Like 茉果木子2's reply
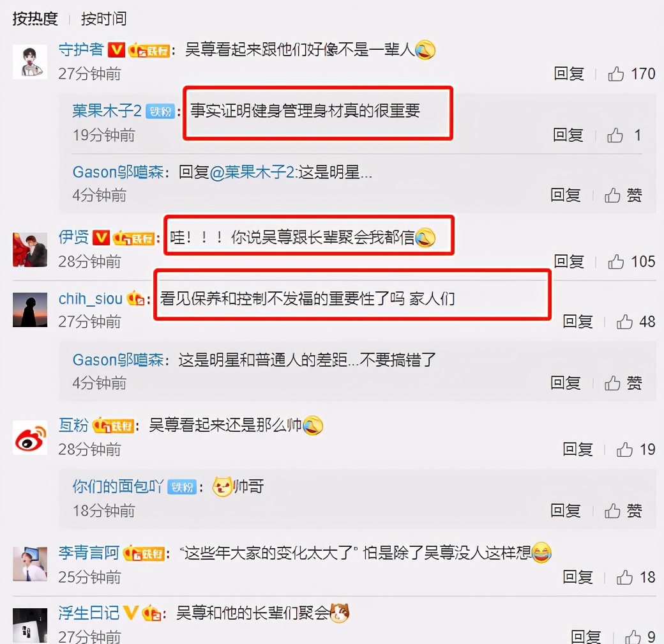The image size is (664, 644). [615, 135]
